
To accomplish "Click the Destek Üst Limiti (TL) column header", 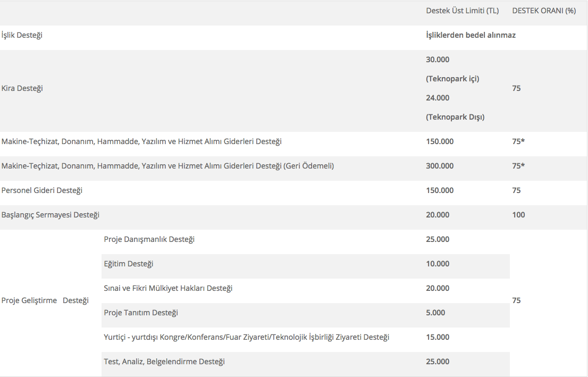I will 462,11.
